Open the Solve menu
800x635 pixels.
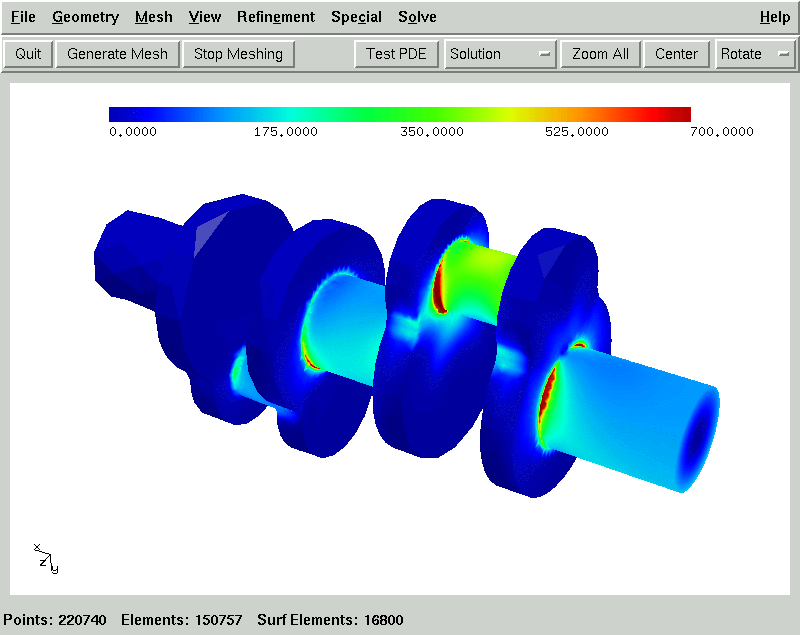click(417, 17)
